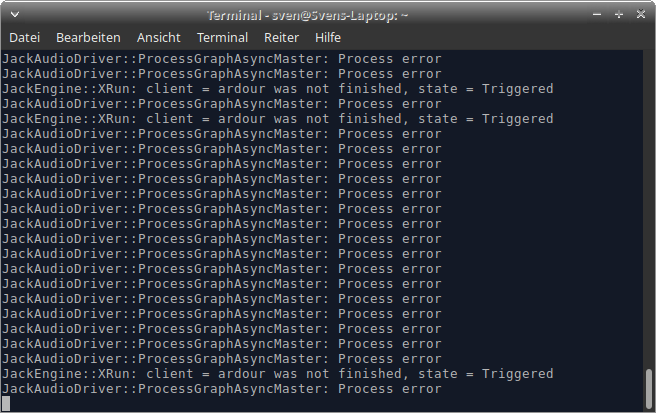Minimize the Terminal window
Viewport: 656px width, 413px height.
coord(597,14)
